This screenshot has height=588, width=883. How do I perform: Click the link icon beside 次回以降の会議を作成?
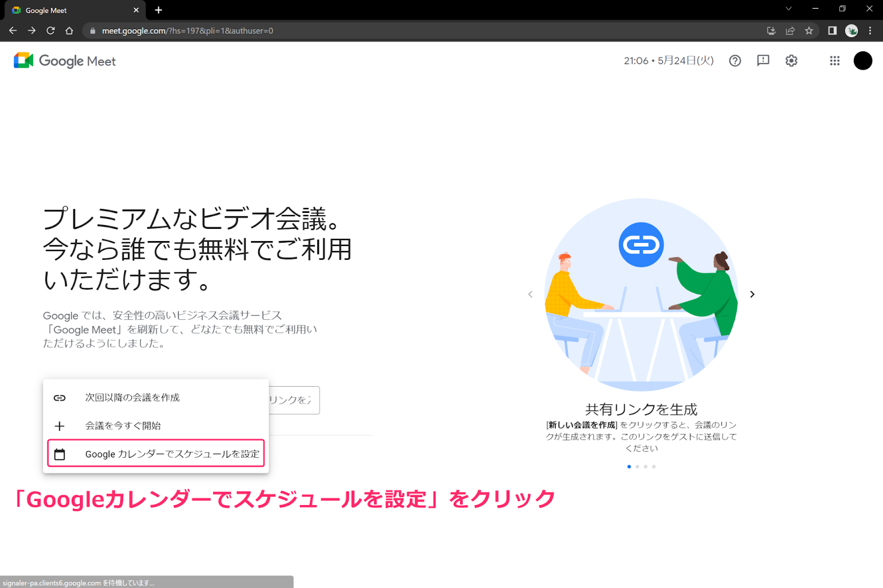coord(60,398)
